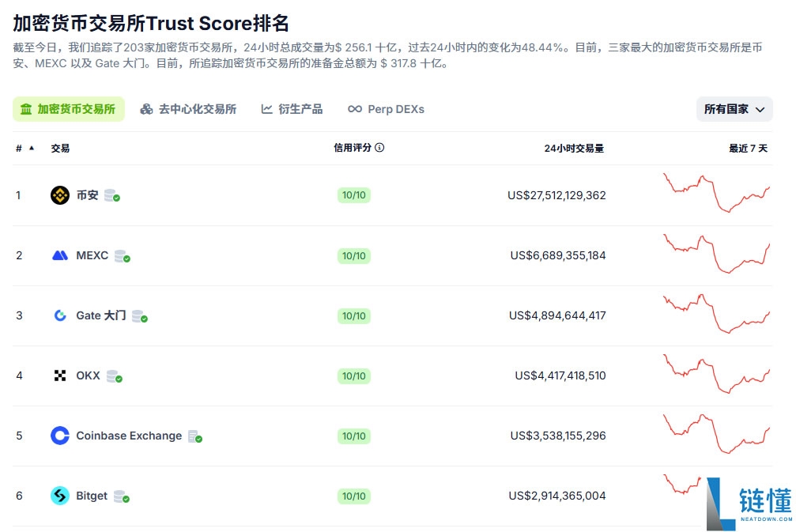
Task: Sort by the 交易 column header
Action: pyautogui.click(x=60, y=149)
